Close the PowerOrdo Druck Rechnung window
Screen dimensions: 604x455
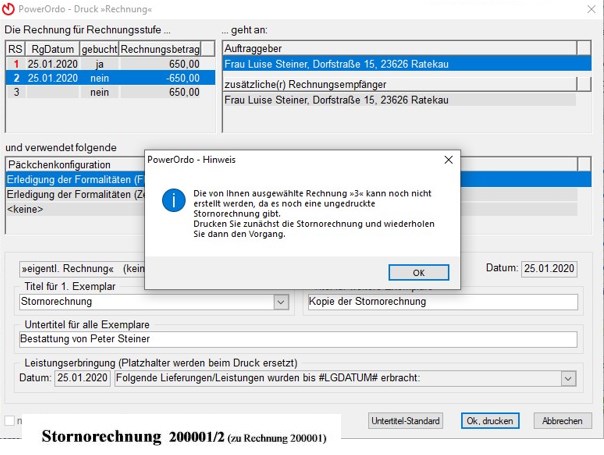pos(591,9)
